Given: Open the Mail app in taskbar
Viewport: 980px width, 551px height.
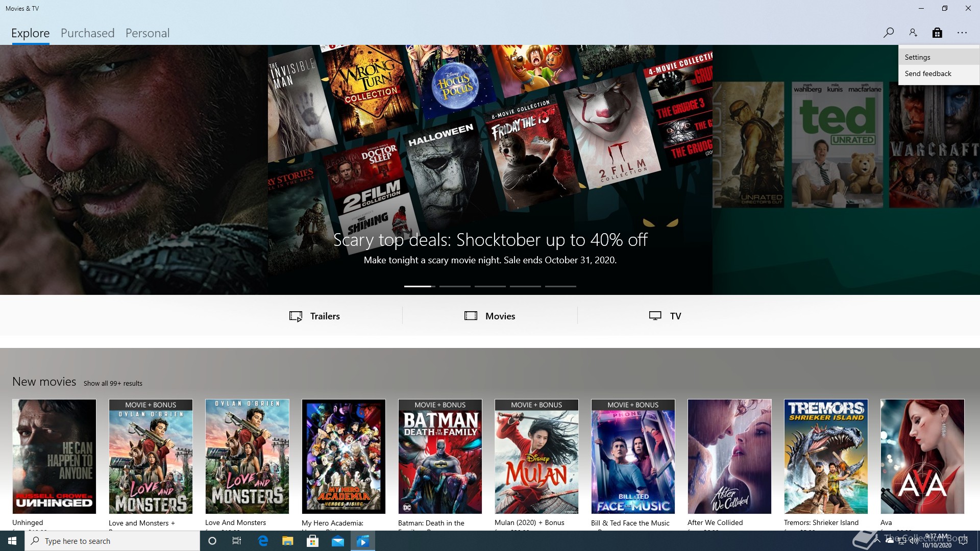Looking at the screenshot, I should [x=338, y=541].
